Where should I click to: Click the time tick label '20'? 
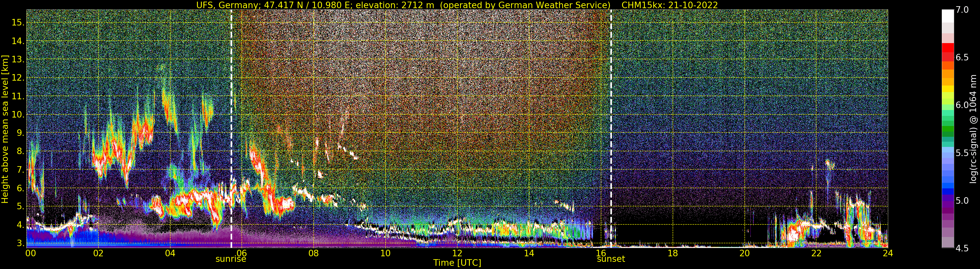click(x=744, y=253)
